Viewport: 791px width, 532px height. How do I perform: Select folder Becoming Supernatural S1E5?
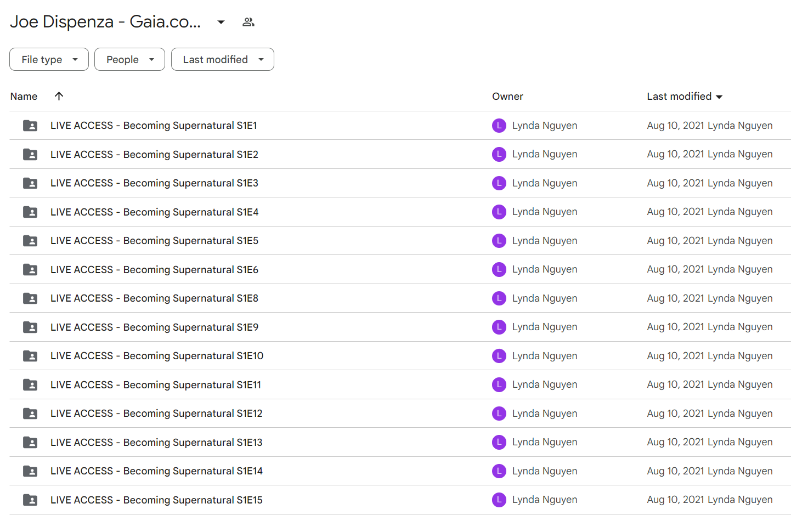pos(154,241)
